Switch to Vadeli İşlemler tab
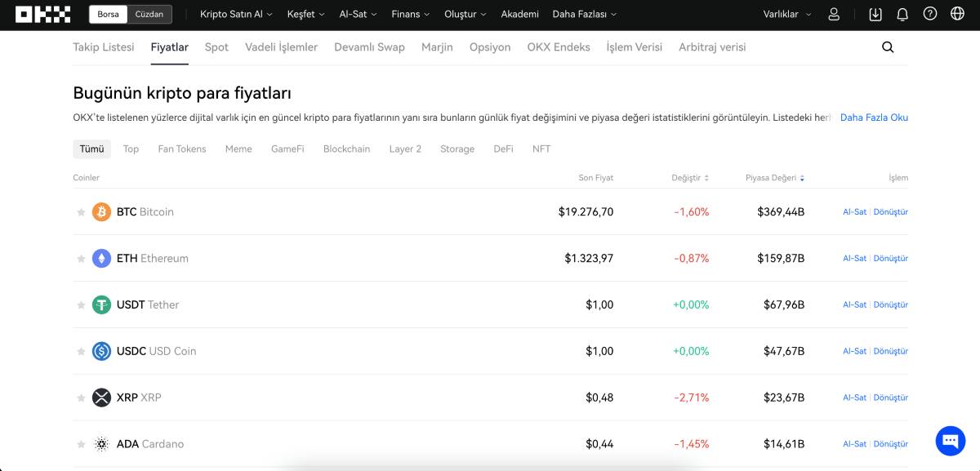Screen dimensions: 980x471 click(x=281, y=47)
